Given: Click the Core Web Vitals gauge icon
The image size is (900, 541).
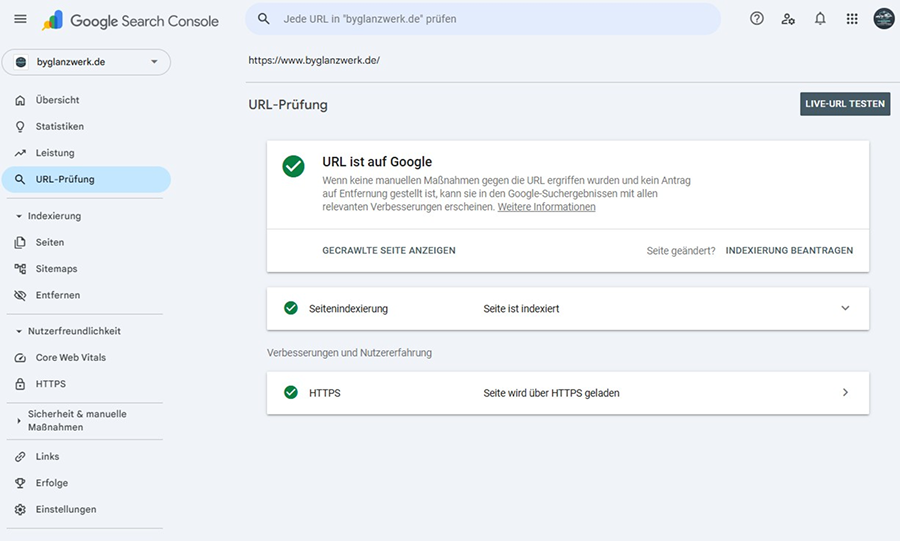Looking at the screenshot, I should pos(20,358).
